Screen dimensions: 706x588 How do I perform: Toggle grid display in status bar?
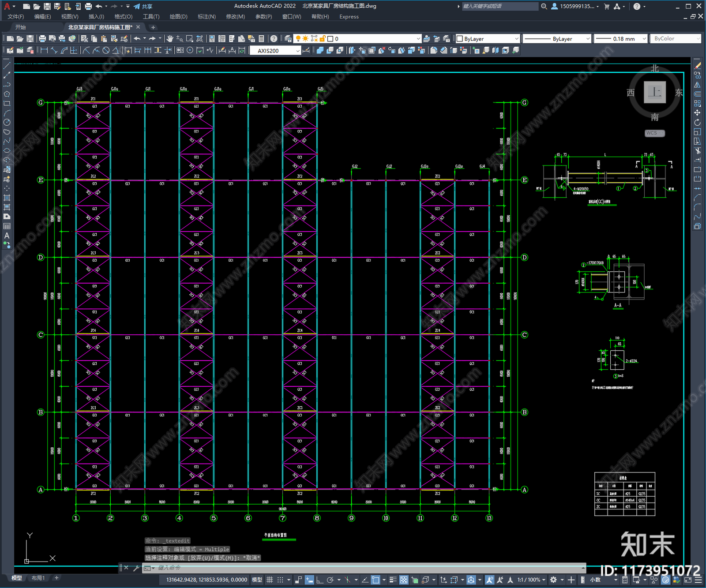coord(270,580)
